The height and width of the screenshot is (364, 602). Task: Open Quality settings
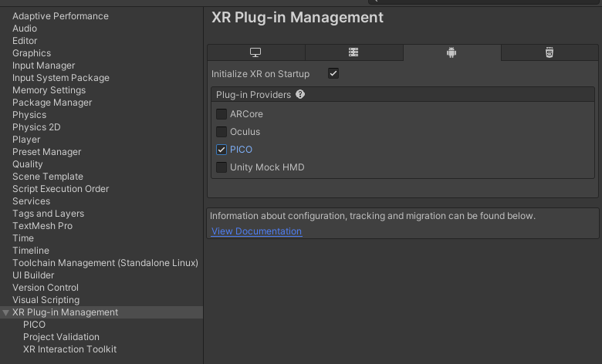[27, 164]
